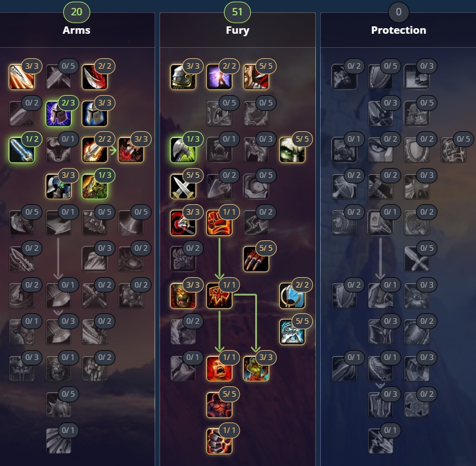Click Flurry claw-slash talent icon 5/5

[x=256, y=259]
